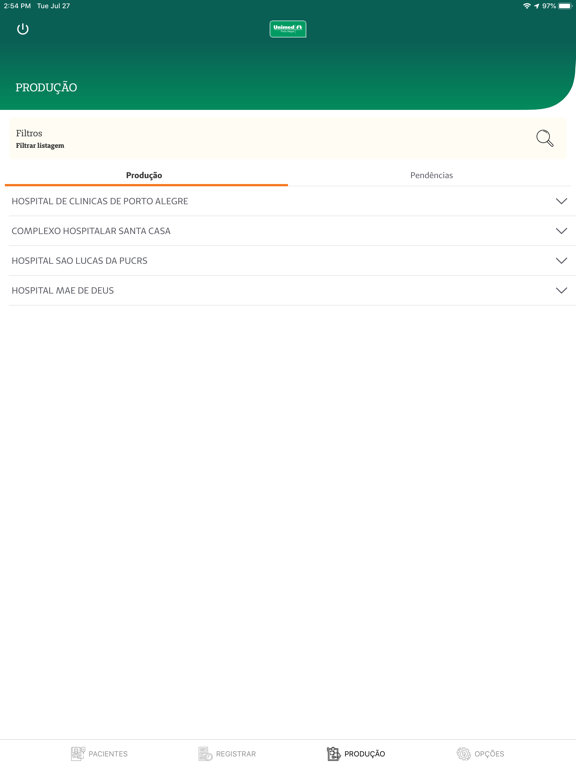Tap the power logout icon
The image size is (576, 768).
23,29
